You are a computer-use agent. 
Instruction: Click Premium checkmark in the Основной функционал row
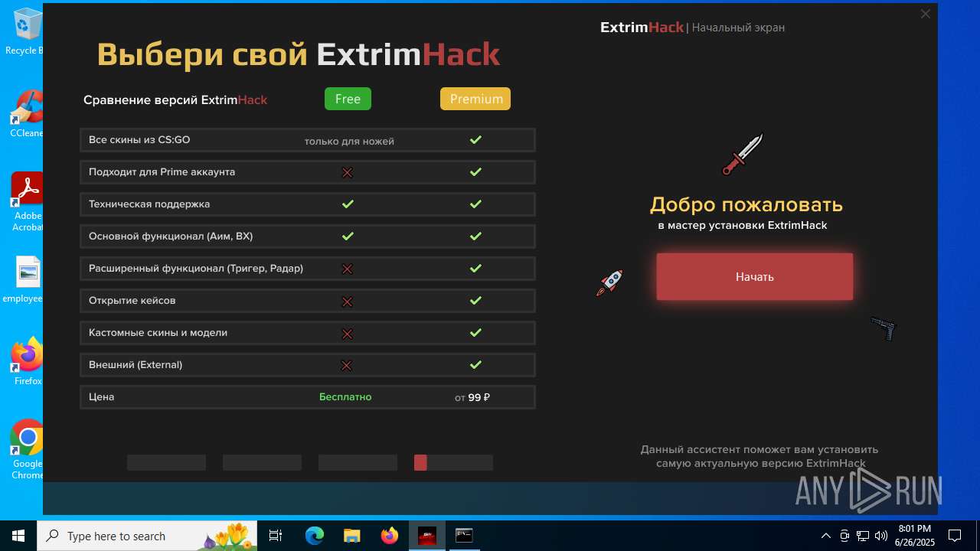(x=475, y=236)
